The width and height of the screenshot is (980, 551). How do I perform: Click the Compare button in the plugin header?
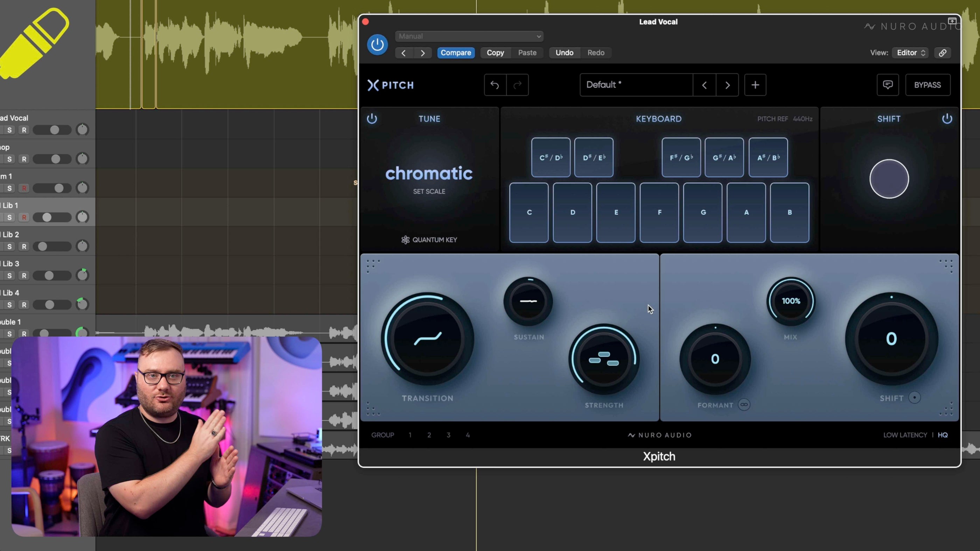[456, 53]
